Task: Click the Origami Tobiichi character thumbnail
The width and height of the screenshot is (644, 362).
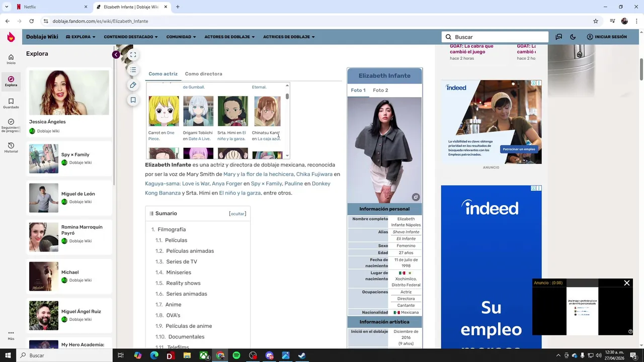Action: pos(198,111)
